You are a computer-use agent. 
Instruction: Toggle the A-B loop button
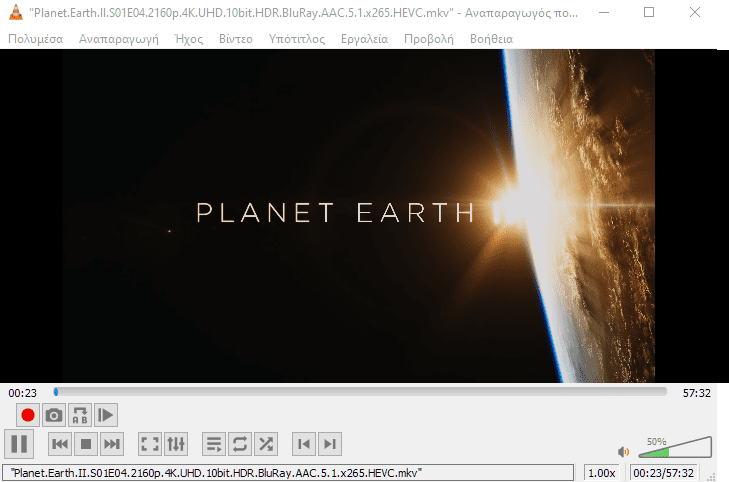(80, 415)
